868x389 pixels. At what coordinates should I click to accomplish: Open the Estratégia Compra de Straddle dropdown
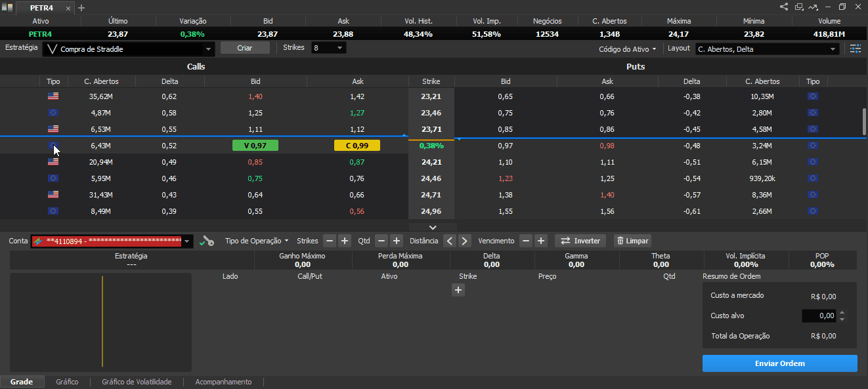tap(129, 49)
